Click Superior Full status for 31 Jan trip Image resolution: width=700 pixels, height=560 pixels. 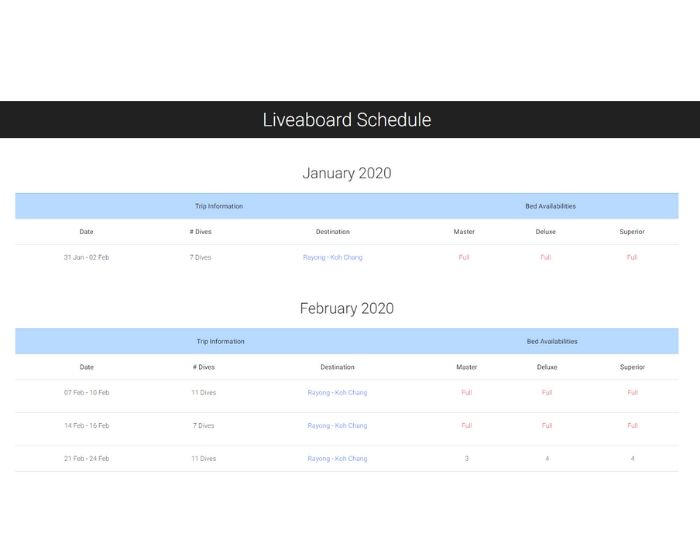tap(632, 257)
